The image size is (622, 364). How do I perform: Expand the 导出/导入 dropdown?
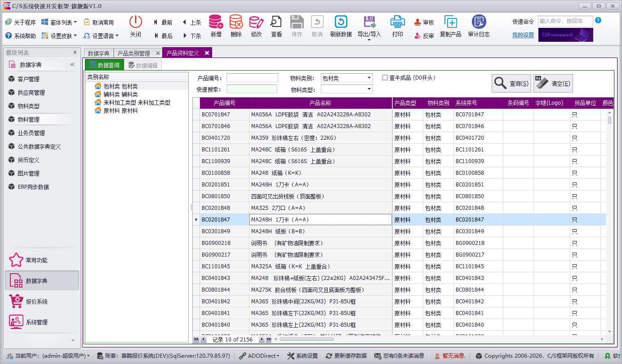369,40
